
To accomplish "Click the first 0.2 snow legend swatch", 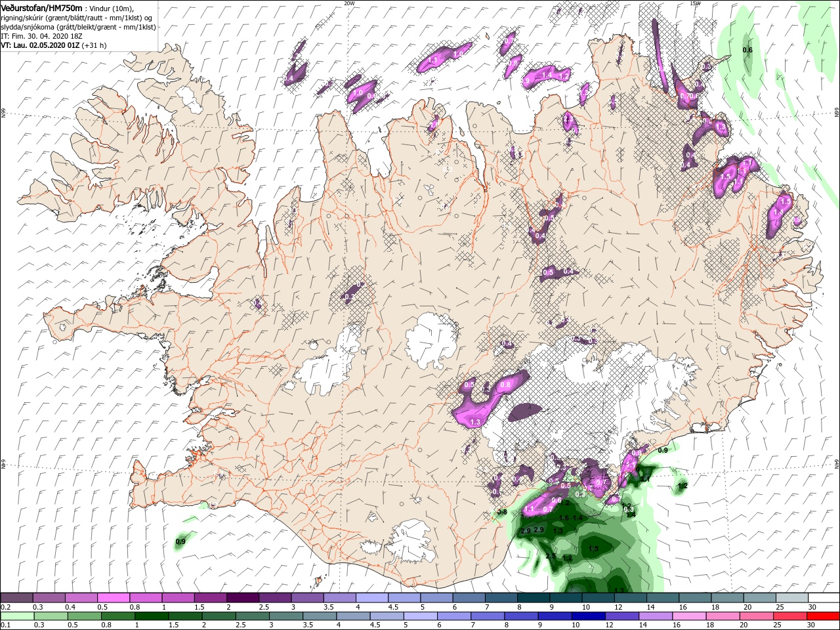I will (x=16, y=598).
